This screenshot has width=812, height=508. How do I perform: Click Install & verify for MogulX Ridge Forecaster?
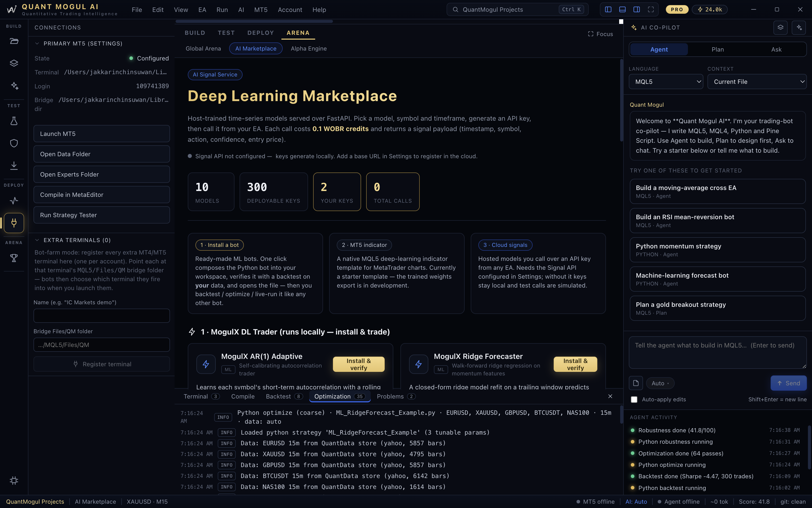(576, 364)
